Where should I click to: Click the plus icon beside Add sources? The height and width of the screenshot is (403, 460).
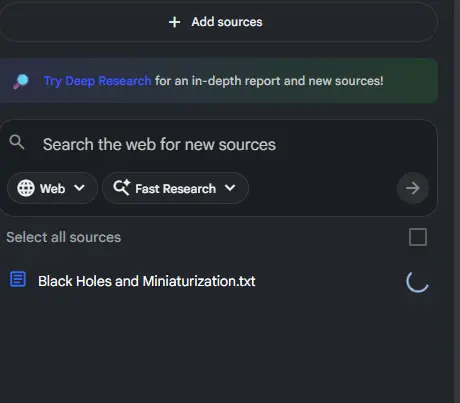[174, 22]
